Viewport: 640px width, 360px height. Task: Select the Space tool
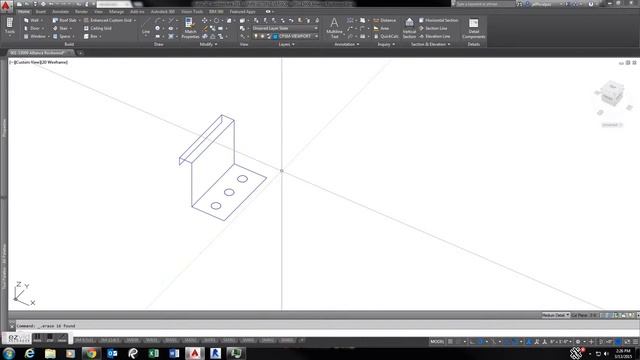(62, 36)
